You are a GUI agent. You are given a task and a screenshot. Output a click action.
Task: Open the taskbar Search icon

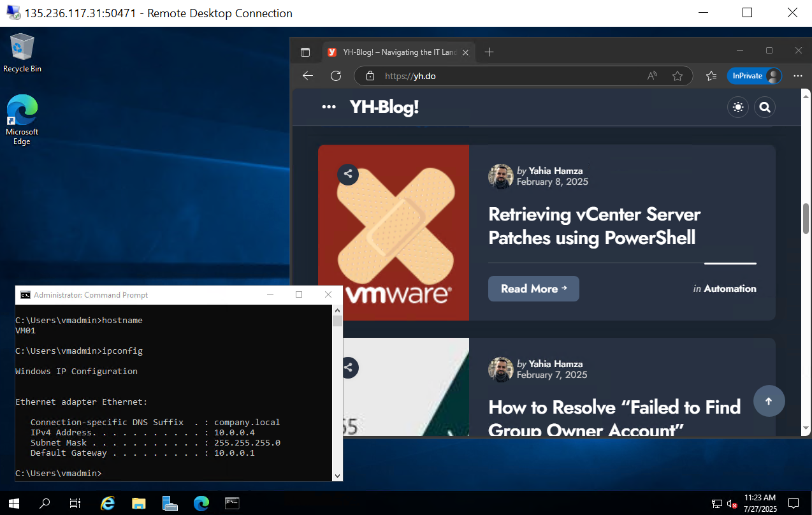(x=45, y=503)
